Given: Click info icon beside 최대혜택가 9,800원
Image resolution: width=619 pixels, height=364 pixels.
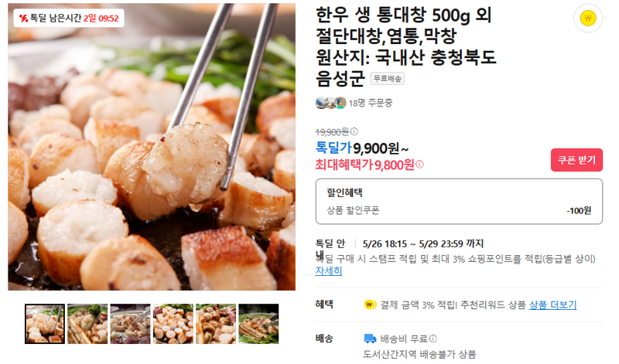Looking at the screenshot, I should click(x=419, y=165).
